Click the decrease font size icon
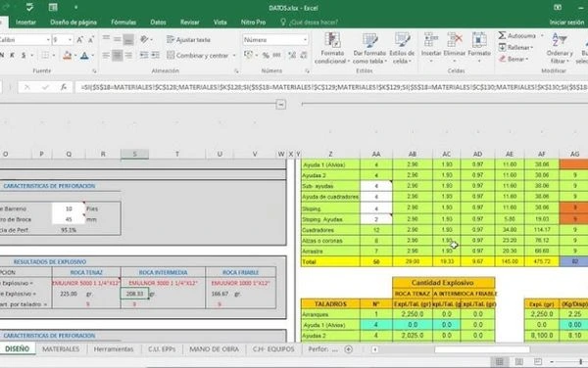 point(91,40)
